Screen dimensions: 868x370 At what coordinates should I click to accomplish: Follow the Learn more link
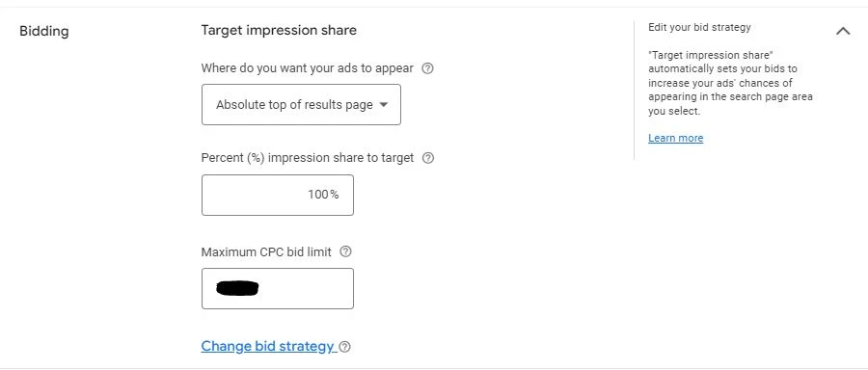coord(675,138)
